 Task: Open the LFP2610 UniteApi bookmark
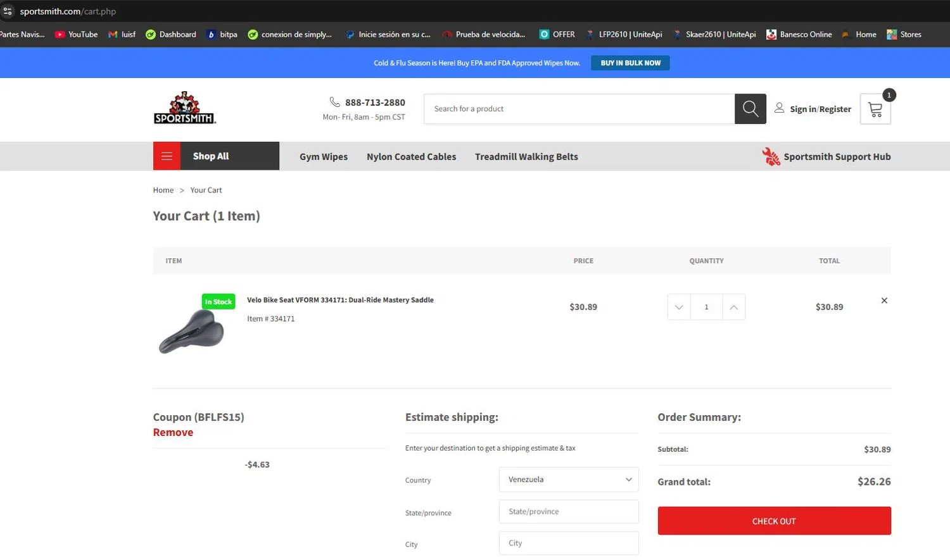tap(624, 34)
